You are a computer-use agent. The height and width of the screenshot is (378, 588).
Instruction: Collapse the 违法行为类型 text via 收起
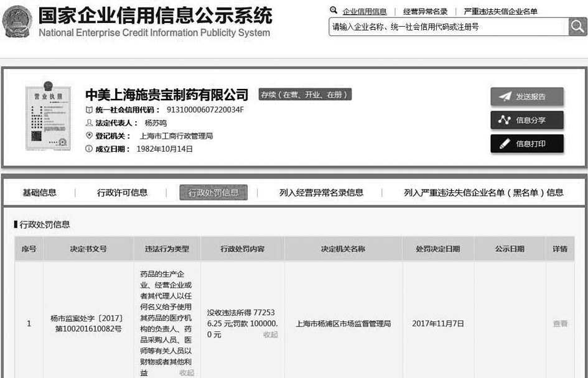coord(187,373)
